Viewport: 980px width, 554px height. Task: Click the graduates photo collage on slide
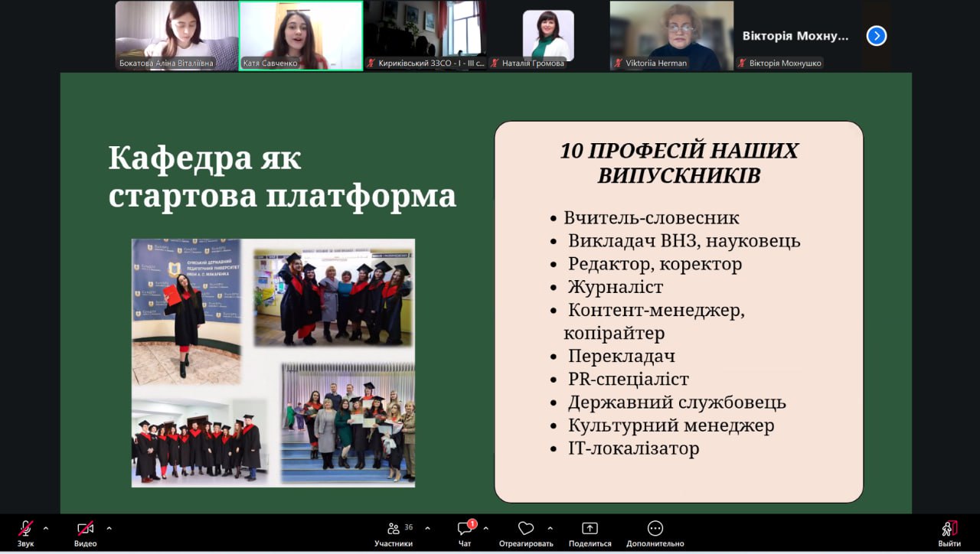[273, 363]
